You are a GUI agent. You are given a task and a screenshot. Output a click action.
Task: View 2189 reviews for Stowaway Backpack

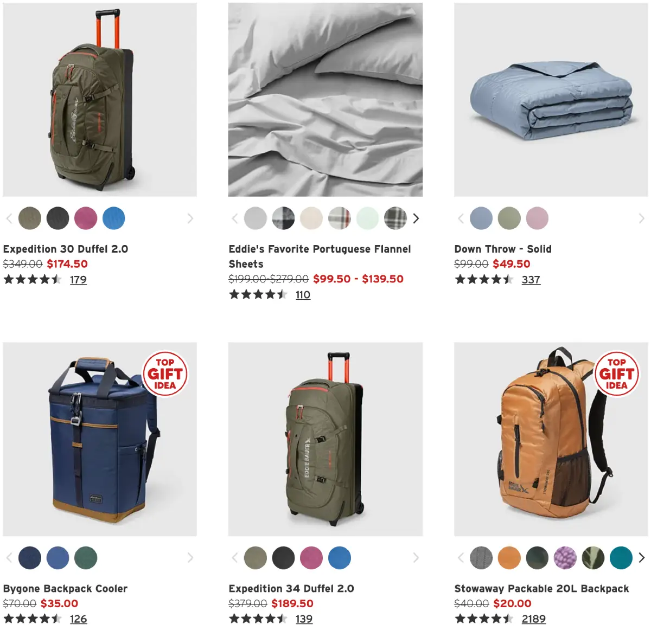click(x=534, y=619)
